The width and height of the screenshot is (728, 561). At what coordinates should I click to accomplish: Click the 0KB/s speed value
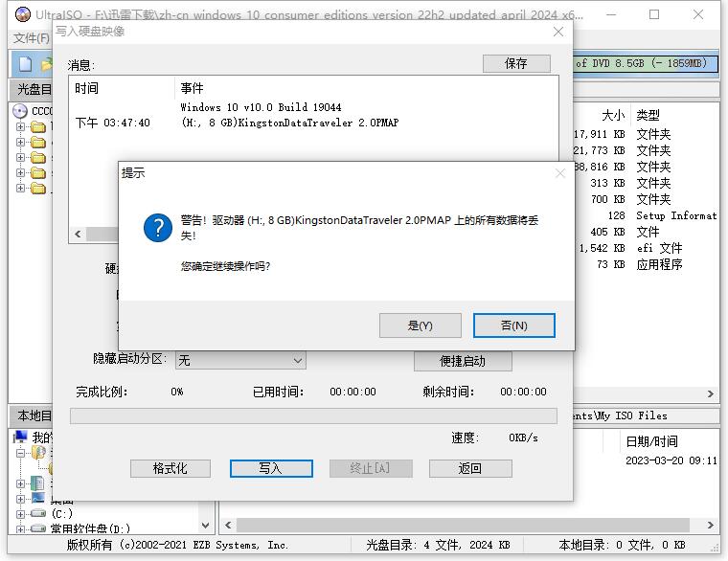523,438
